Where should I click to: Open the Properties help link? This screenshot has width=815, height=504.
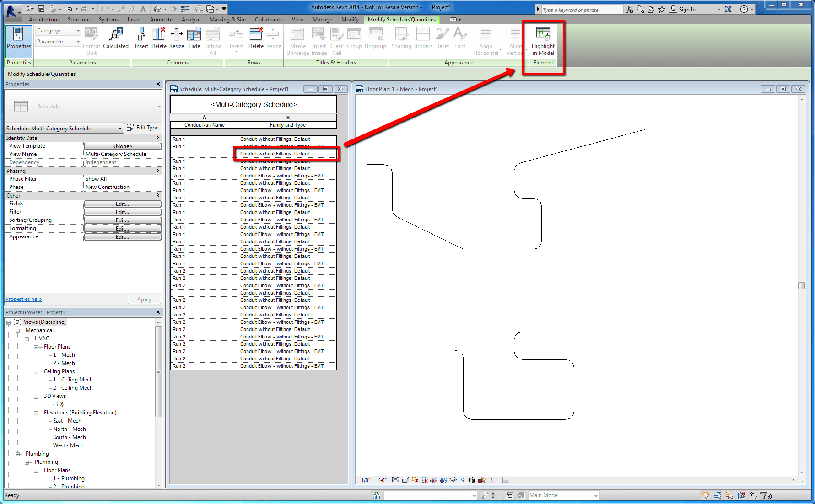point(23,299)
